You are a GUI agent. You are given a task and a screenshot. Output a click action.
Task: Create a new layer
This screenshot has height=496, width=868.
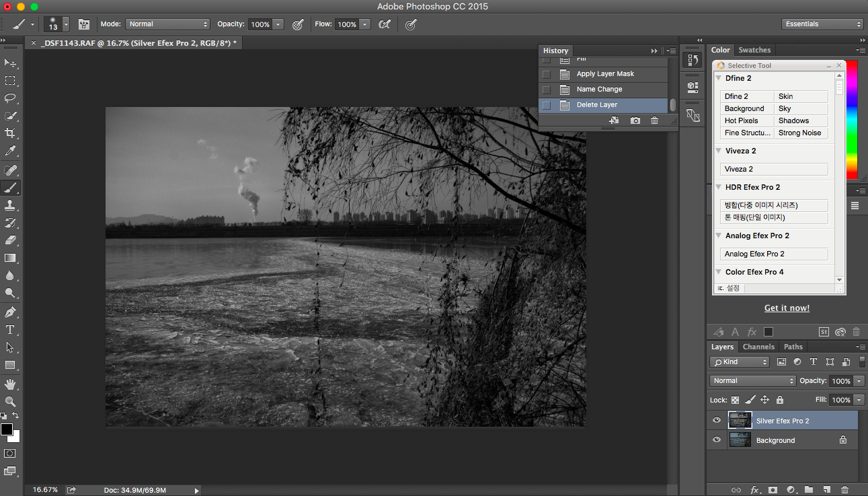(827, 489)
